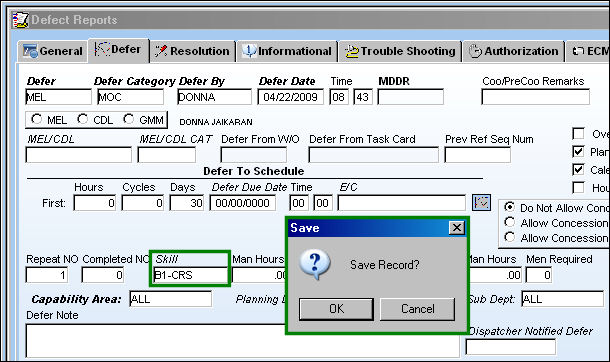Image resolution: width=610 pixels, height=362 pixels.
Task: Click the Men Required field
Action: [538, 275]
